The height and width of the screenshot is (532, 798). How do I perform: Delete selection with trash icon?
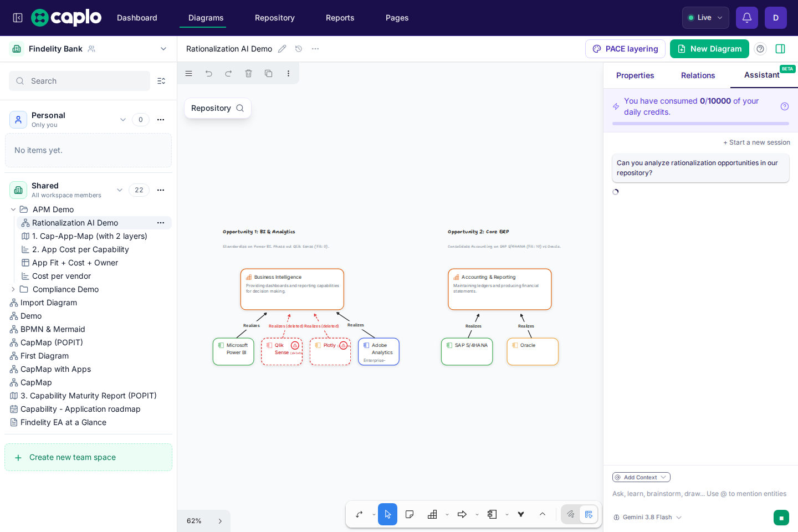tap(248, 73)
